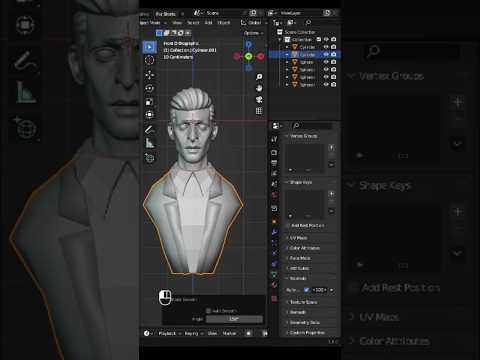Screen dimensions: 480x360
Task: Select the Scale tool
Action: click(x=150, y=102)
